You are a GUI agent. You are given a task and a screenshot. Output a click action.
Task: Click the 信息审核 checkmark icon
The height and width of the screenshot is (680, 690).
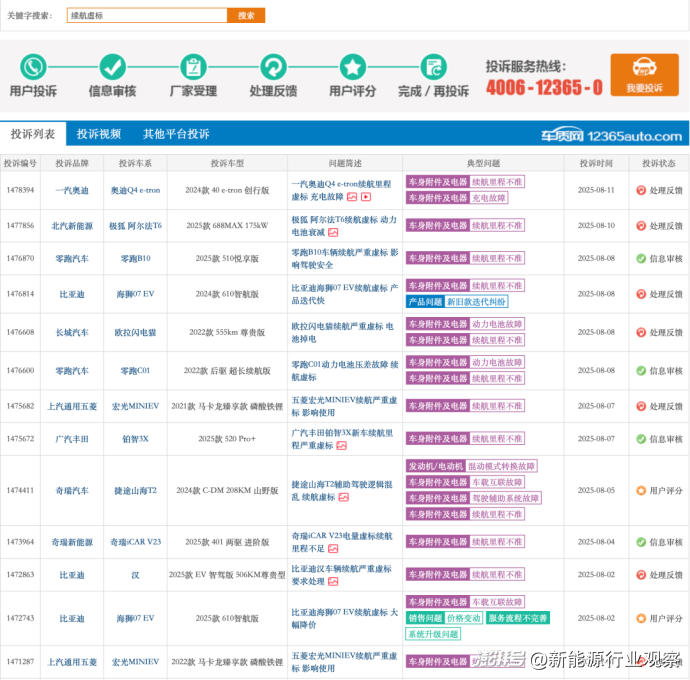click(113, 67)
